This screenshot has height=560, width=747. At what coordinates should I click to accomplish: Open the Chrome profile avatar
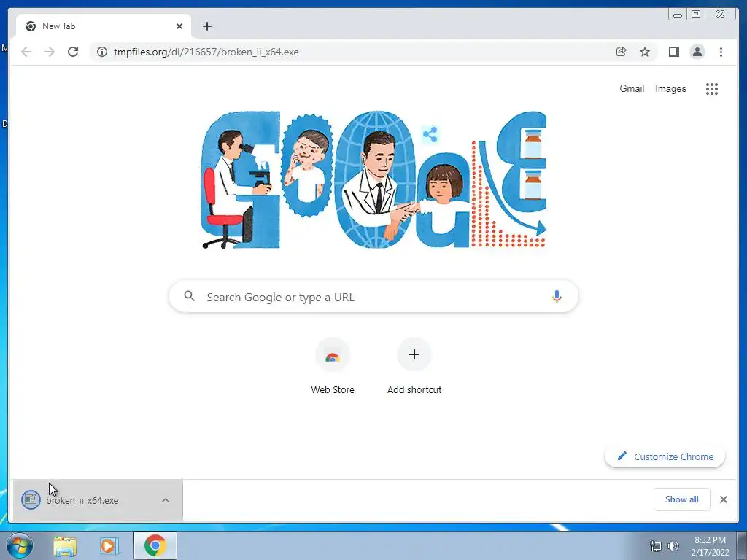[x=697, y=52]
